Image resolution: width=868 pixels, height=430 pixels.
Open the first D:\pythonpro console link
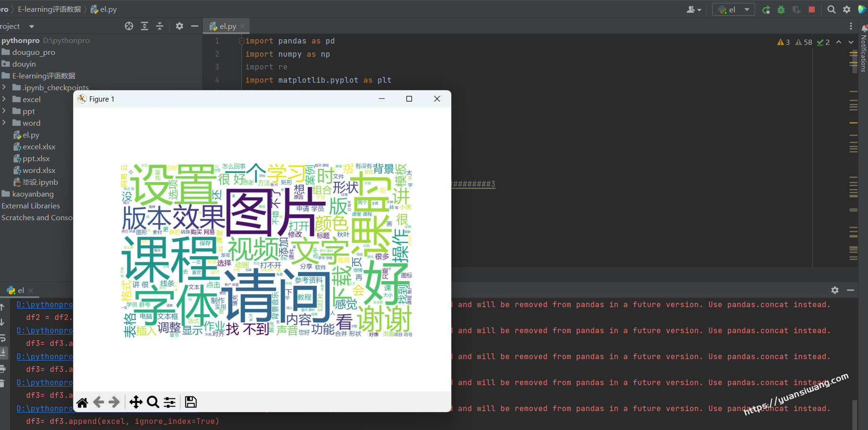(44, 305)
